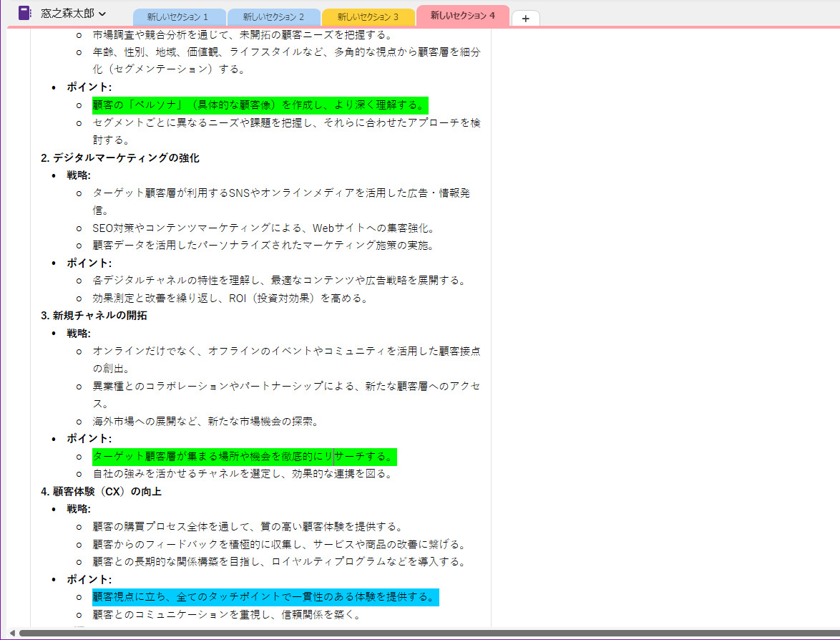The width and height of the screenshot is (840, 640).
Task: Switch to the 新しいセクション 2 tab
Action: coord(273,16)
